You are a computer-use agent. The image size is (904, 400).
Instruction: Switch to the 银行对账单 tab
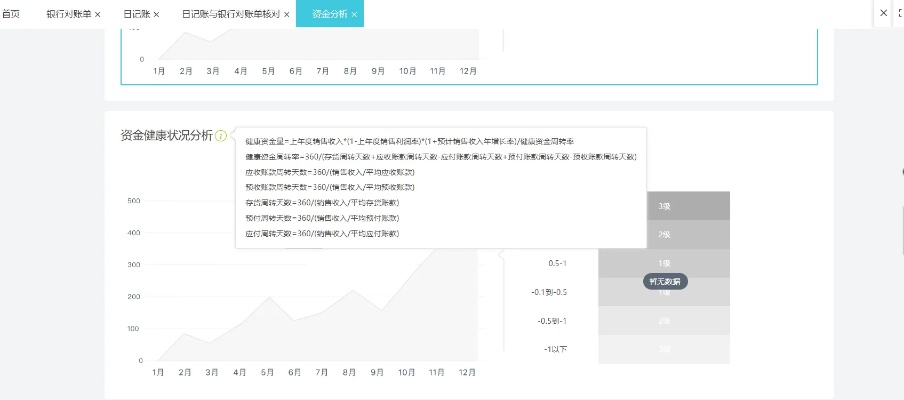point(69,14)
